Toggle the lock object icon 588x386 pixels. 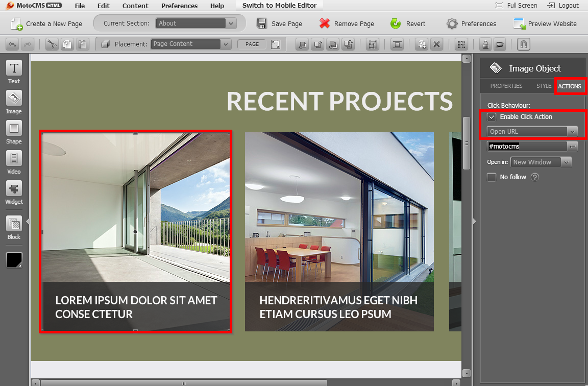coord(485,44)
